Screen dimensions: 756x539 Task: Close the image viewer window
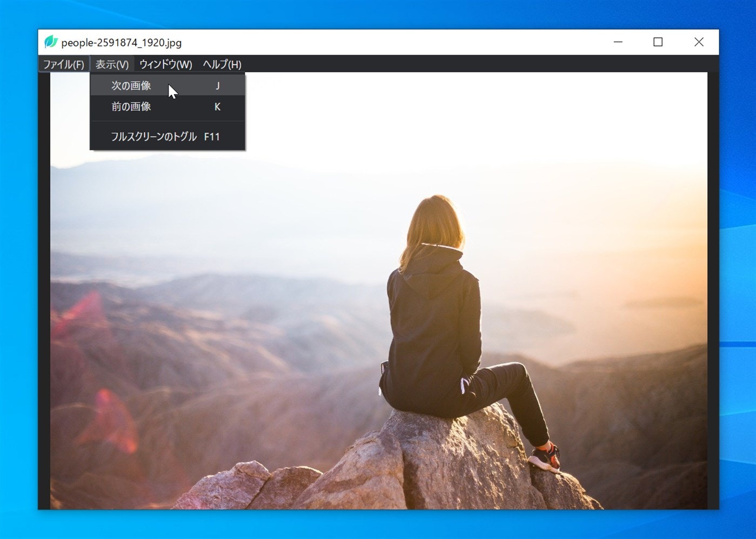(699, 42)
